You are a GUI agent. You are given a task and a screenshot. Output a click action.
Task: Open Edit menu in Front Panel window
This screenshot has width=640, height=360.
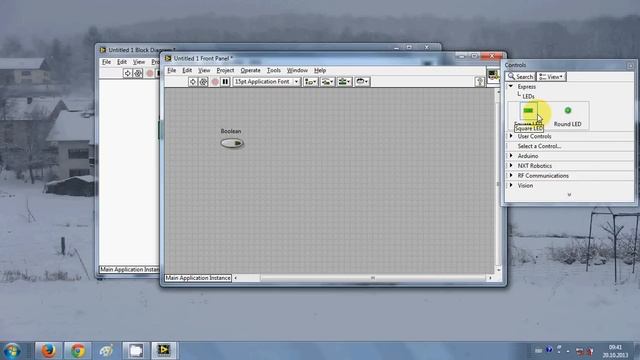coord(187,70)
